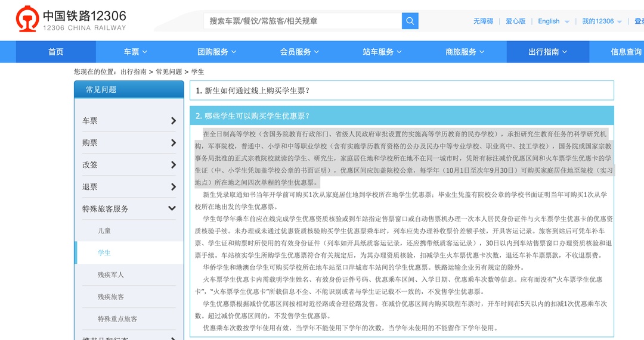Screen dimensions: 644x340
Task: Open the English language dropdown
Action: click(553, 21)
